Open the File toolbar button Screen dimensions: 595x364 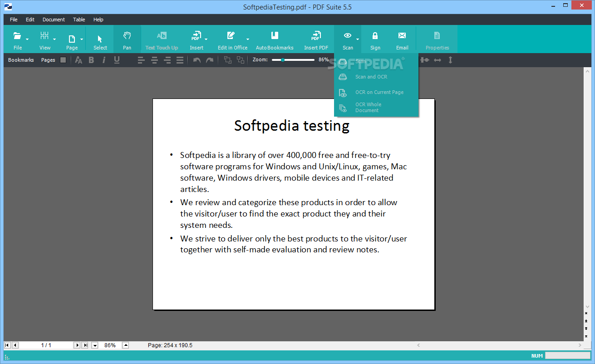(x=18, y=39)
